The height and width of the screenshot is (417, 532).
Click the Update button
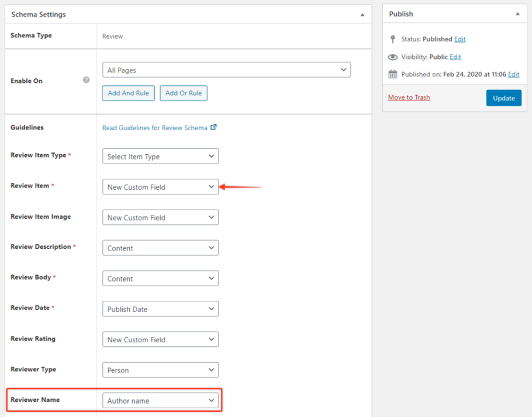503,98
